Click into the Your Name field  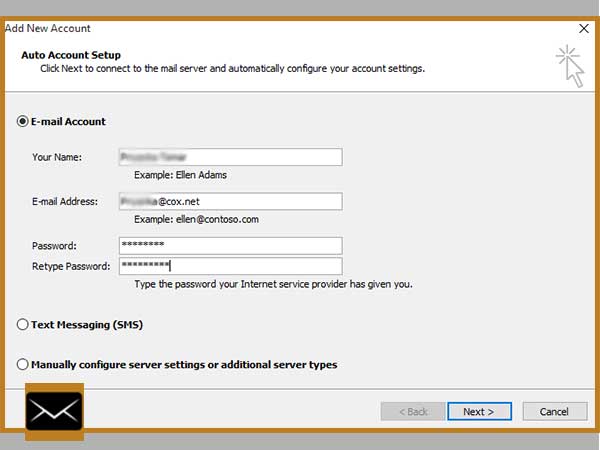click(230, 157)
